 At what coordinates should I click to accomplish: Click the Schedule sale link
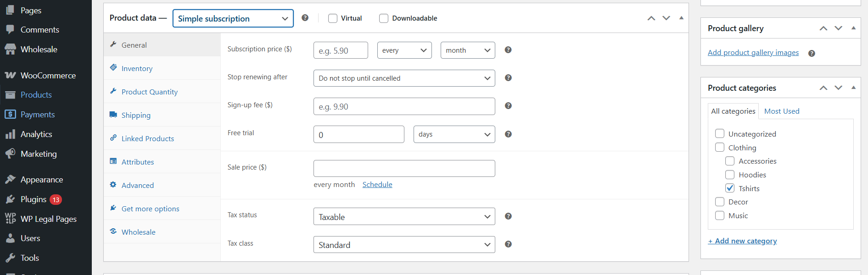pyautogui.click(x=377, y=184)
